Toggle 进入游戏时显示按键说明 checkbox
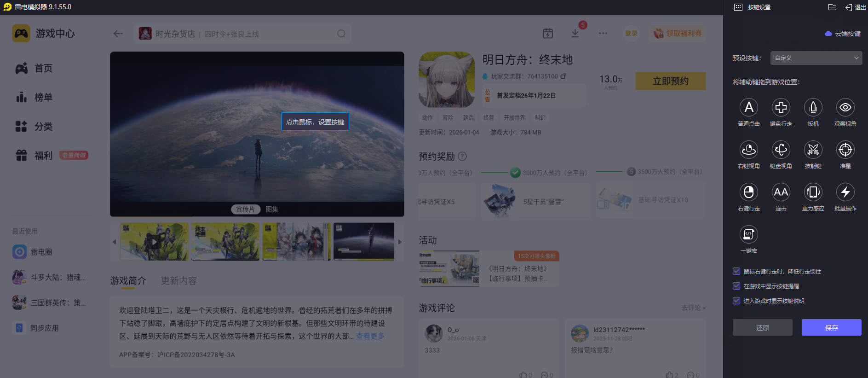Screen dimensions: 868x378 (x=736, y=301)
